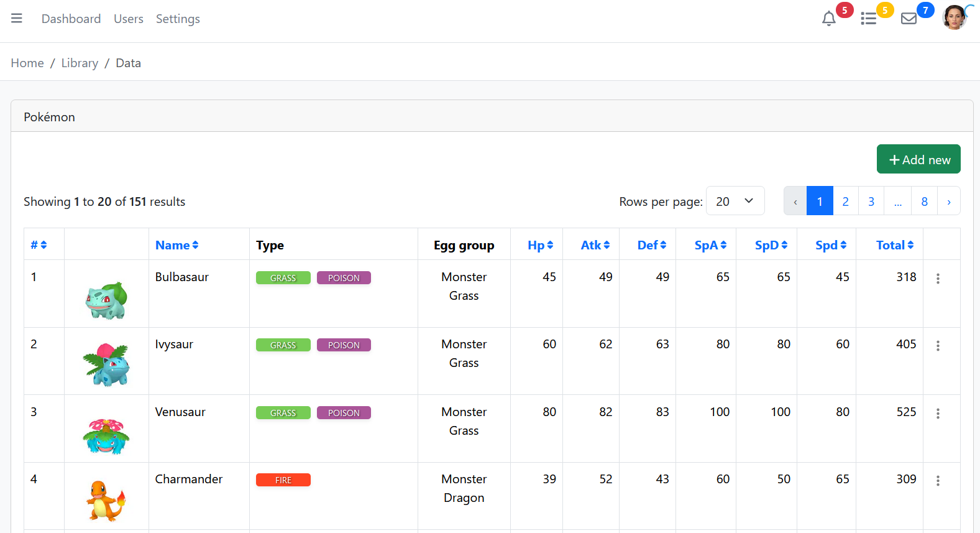Open Venusaur row actions kebab menu
This screenshot has height=533, width=980.
(x=938, y=414)
